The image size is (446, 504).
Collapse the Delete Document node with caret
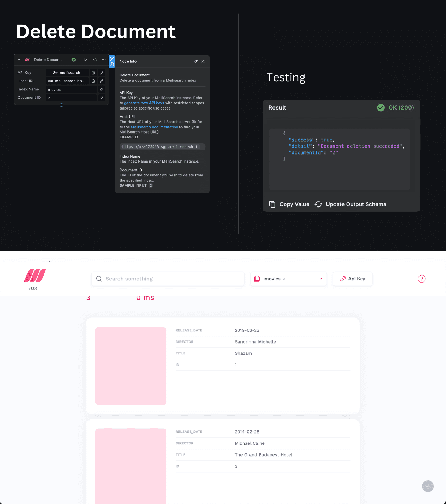point(19,60)
